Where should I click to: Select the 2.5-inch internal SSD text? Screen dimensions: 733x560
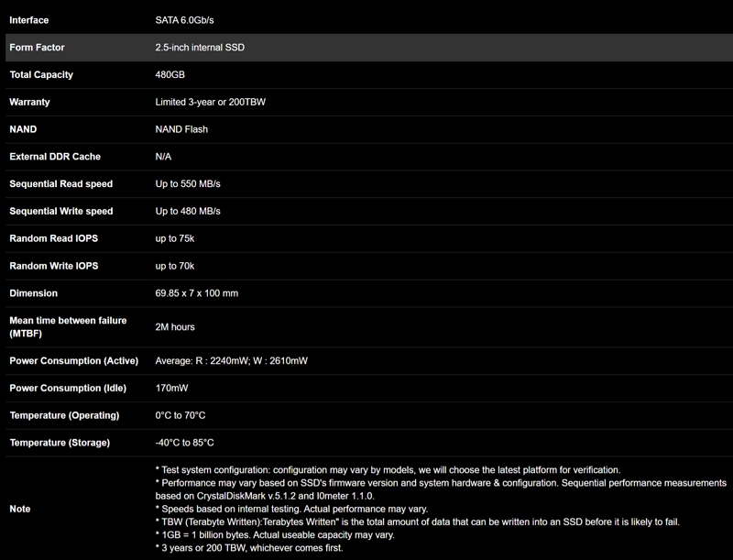pos(200,48)
